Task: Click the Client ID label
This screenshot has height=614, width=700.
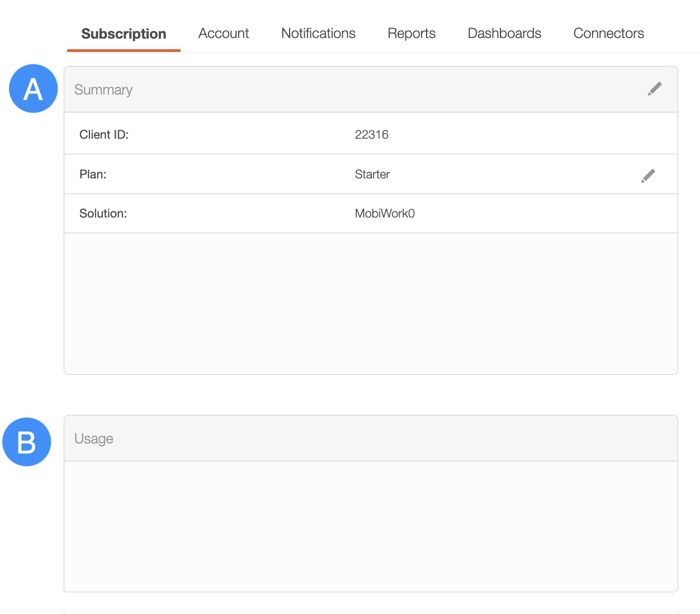Action: click(104, 135)
